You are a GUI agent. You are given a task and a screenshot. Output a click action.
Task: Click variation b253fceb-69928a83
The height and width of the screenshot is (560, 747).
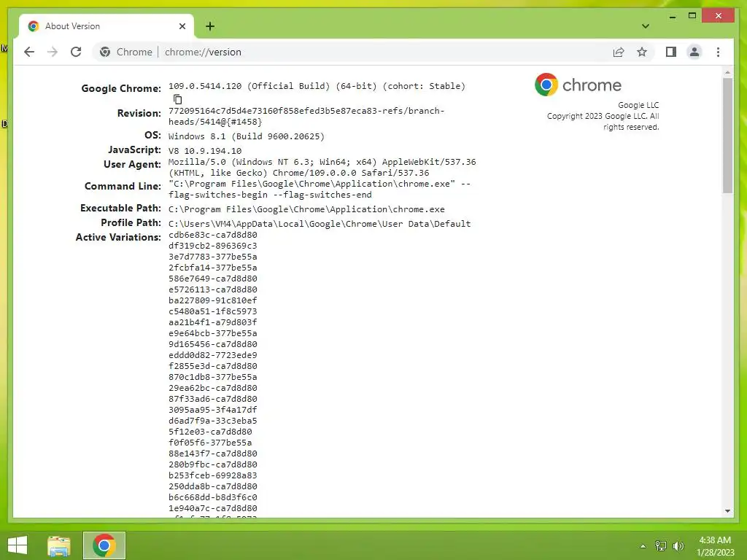[x=212, y=475]
